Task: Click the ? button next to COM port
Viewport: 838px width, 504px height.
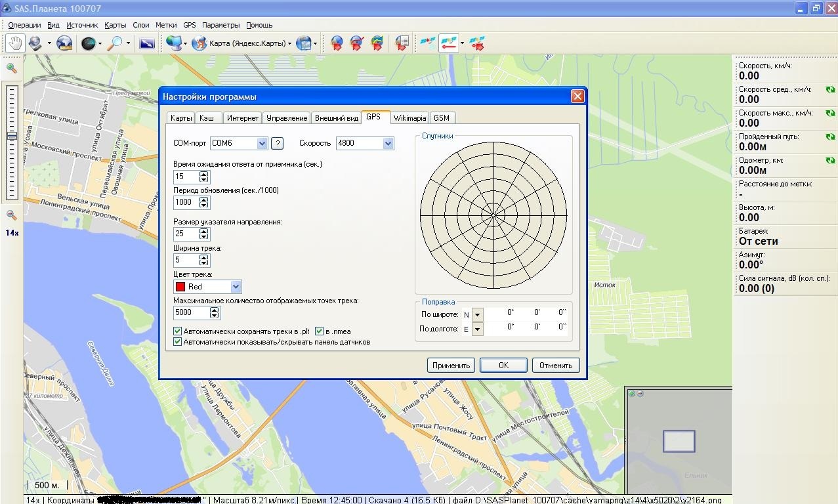Action: tap(277, 143)
